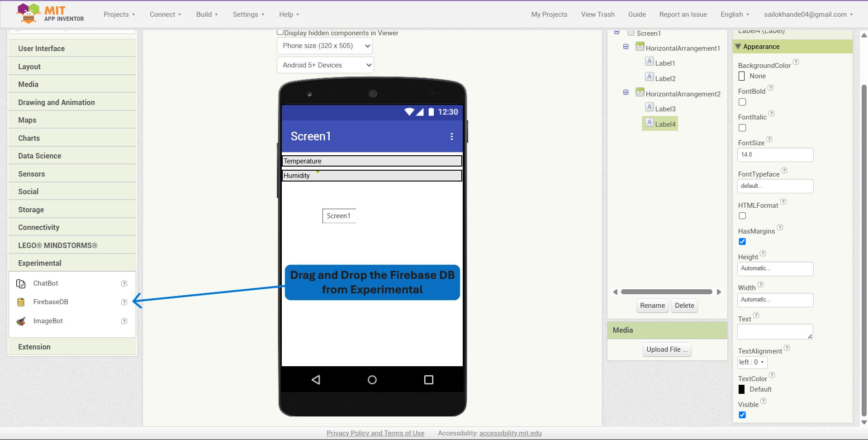The width and height of the screenshot is (868, 440).
Task: Open the My Projects link
Action: 549,14
